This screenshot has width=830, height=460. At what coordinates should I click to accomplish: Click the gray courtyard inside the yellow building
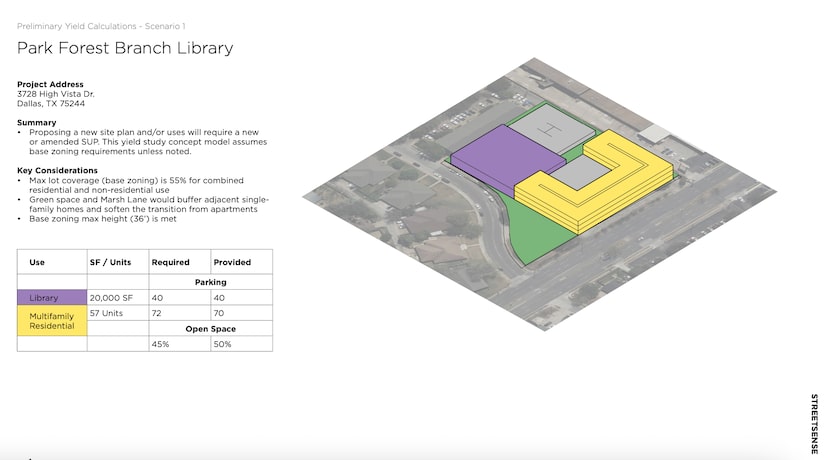578,175
